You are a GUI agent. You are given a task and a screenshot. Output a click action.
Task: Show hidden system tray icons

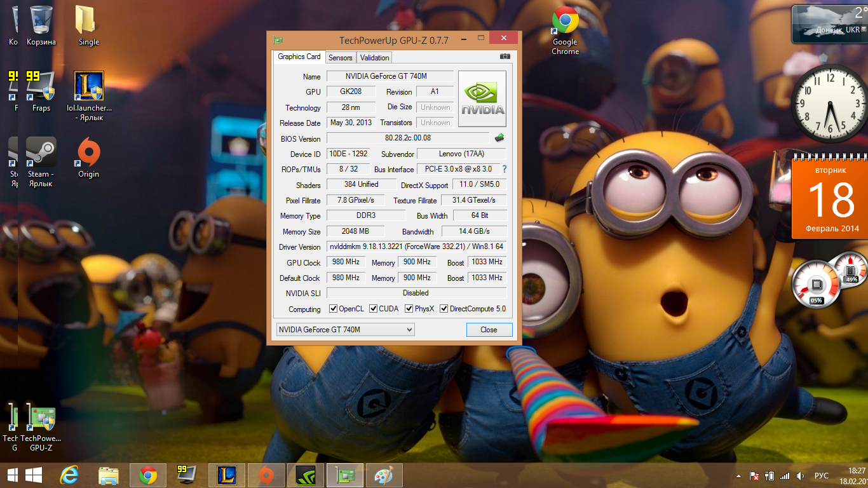point(739,476)
